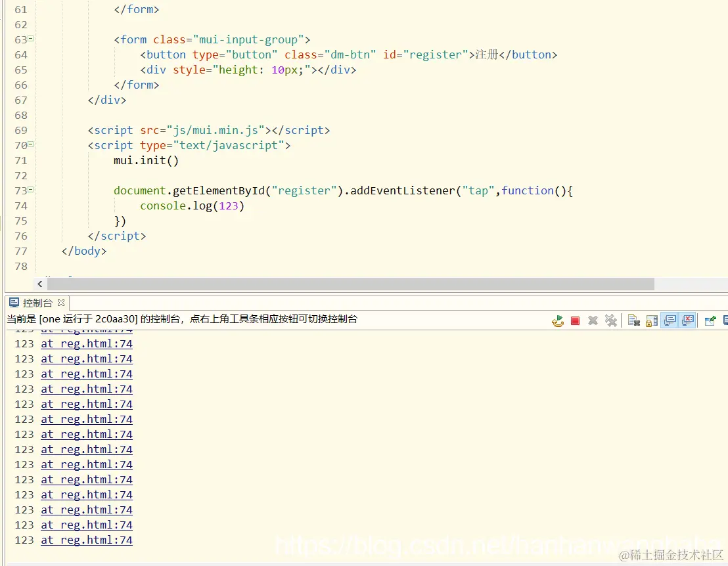Click class="mui-input-group" on line 63

click(x=229, y=40)
